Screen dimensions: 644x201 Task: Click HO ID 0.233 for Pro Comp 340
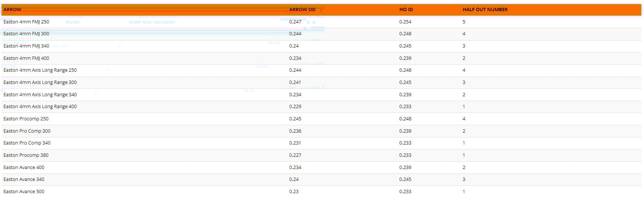coord(405,143)
